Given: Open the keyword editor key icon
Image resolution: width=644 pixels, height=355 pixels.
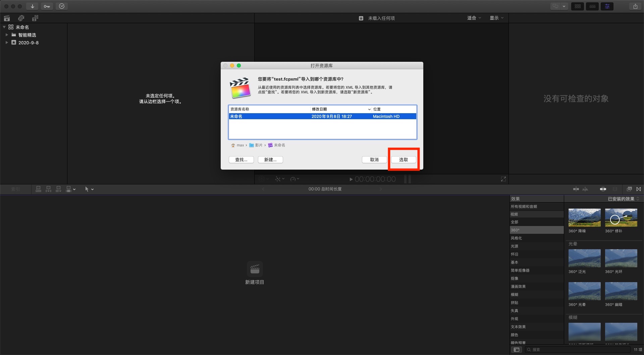Looking at the screenshot, I should (47, 6).
